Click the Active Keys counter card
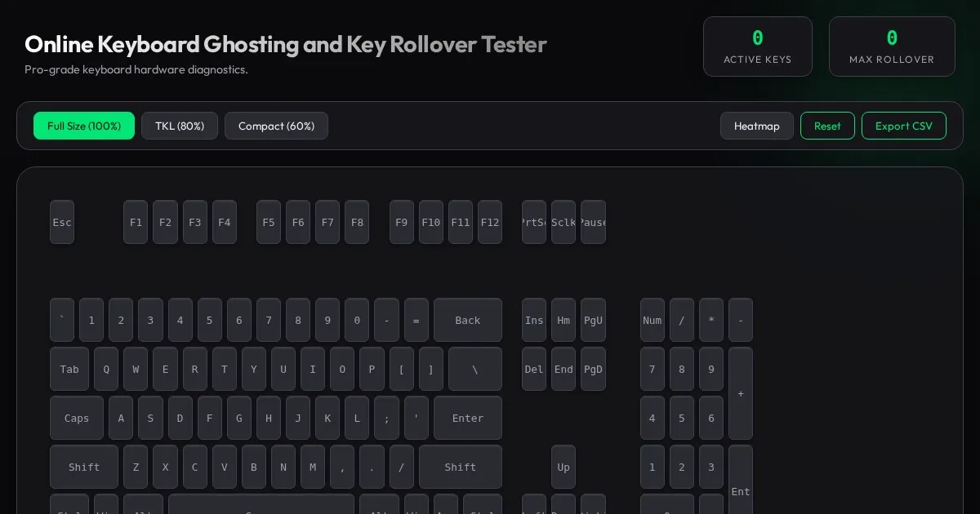This screenshot has height=514, width=980. tap(757, 47)
